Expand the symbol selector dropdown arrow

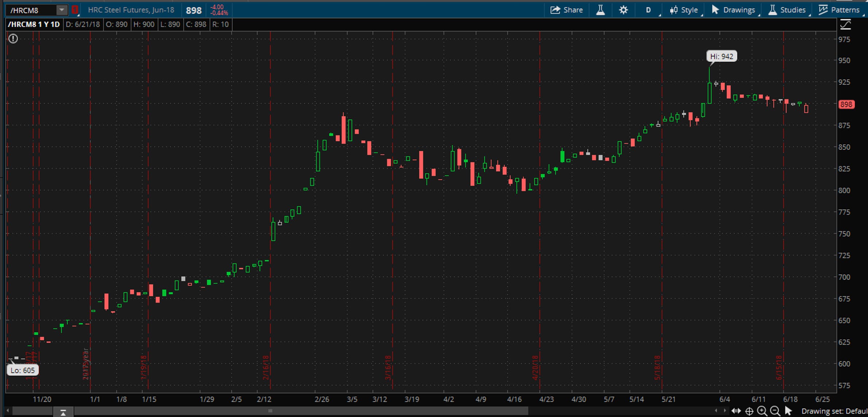[62, 10]
